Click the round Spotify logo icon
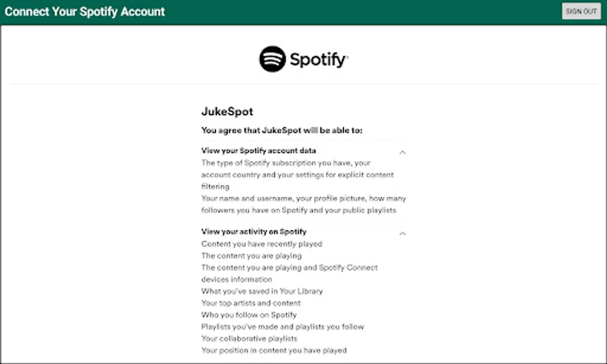Viewport: 607px width, 364px height. coord(272,59)
